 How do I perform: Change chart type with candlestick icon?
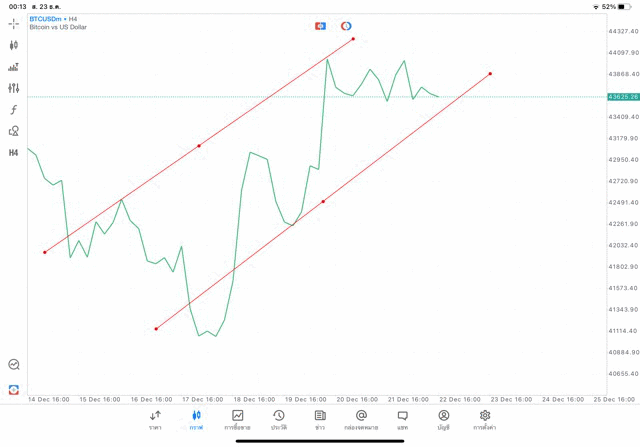point(14,45)
